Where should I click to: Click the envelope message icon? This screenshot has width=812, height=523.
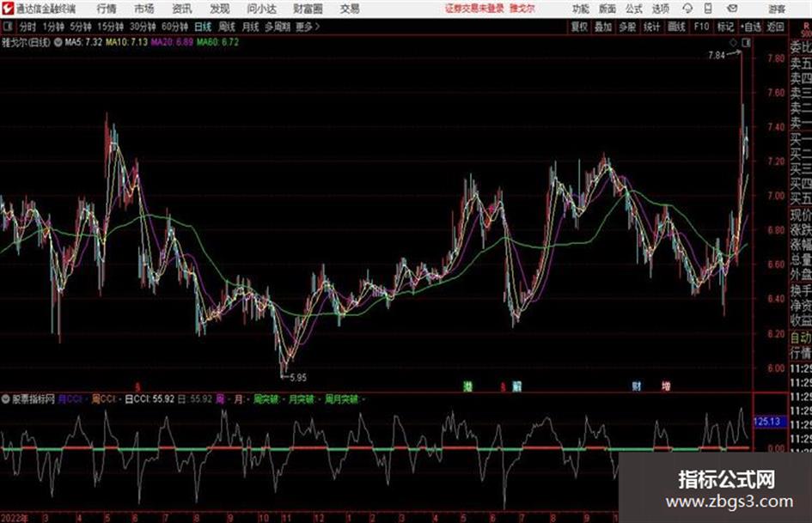pos(732,9)
